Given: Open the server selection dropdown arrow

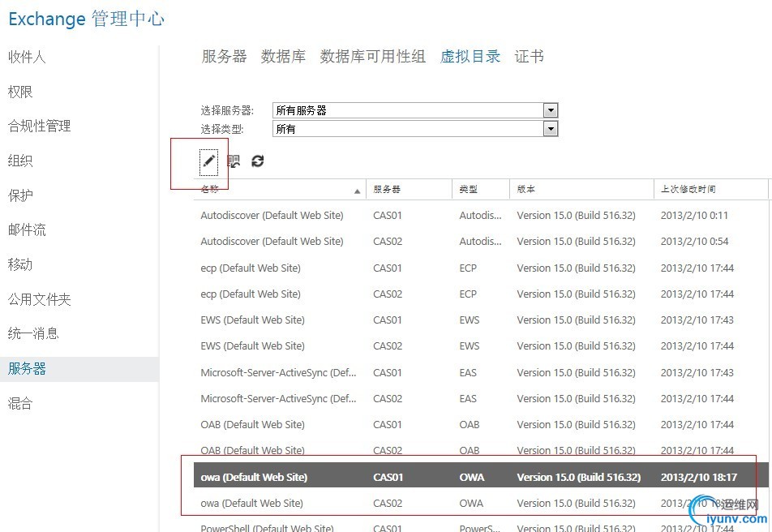Looking at the screenshot, I should click(551, 110).
